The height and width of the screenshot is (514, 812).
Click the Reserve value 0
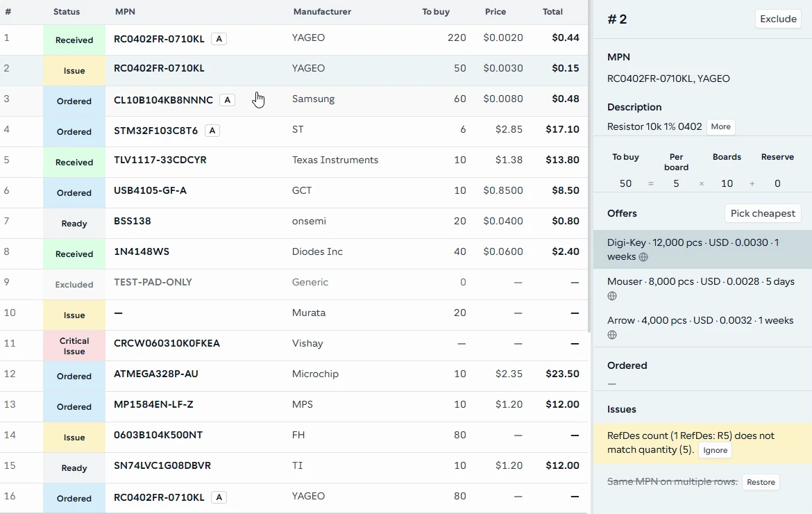coord(777,183)
